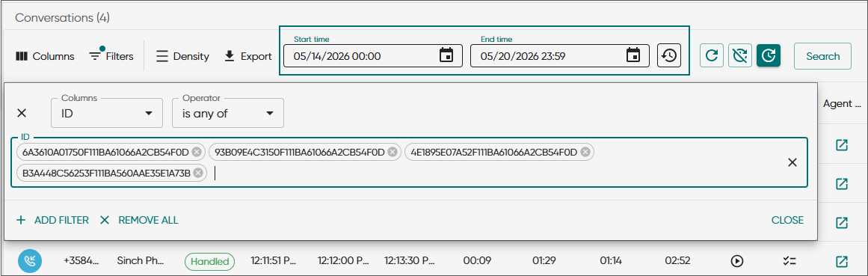Remove chip 4E1895E07A52F111BA61066A2CB54F0D
Screen dimensions: 868x276
585,152
